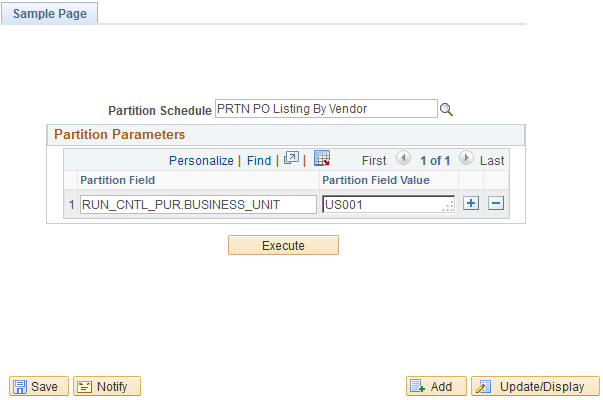Go to next row arrow
Screen dimensions: 603x400
tap(466, 158)
